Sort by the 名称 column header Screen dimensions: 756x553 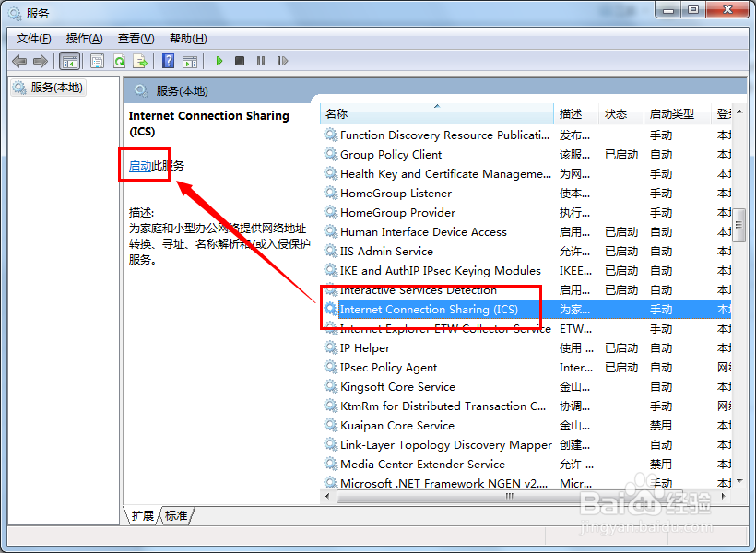(x=436, y=113)
